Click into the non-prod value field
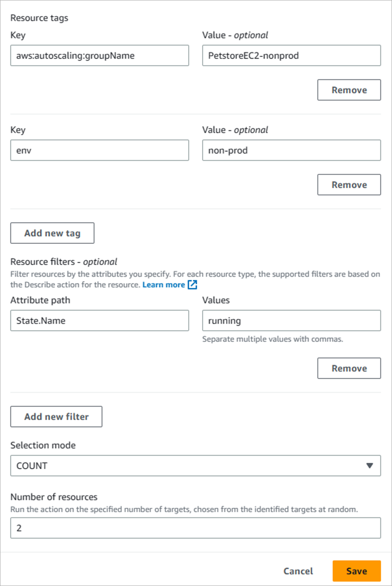Viewport: 392px width, 586px height. pos(291,150)
